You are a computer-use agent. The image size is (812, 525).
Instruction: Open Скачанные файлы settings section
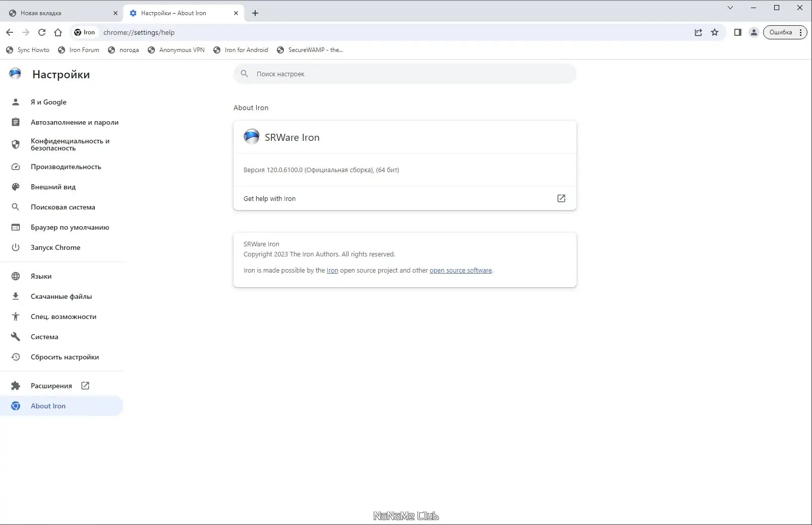pyautogui.click(x=62, y=296)
